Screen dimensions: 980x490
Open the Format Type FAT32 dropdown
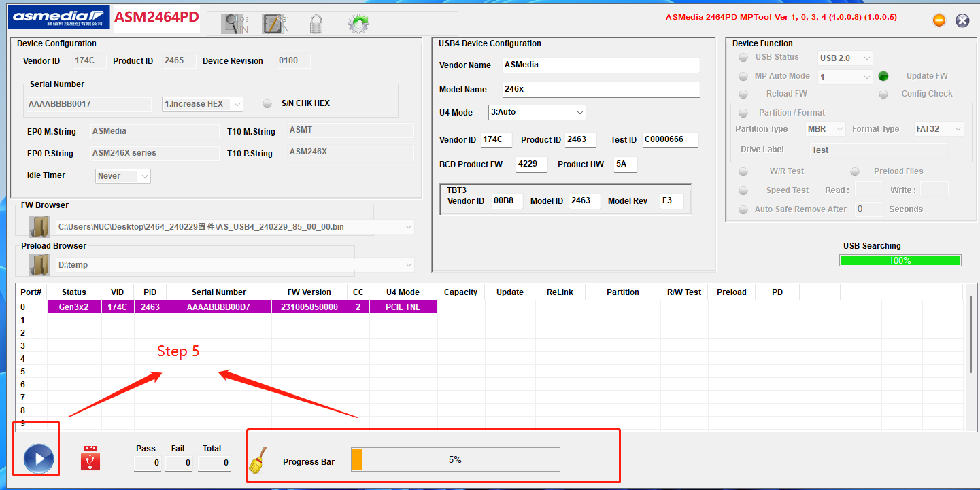[x=939, y=129]
